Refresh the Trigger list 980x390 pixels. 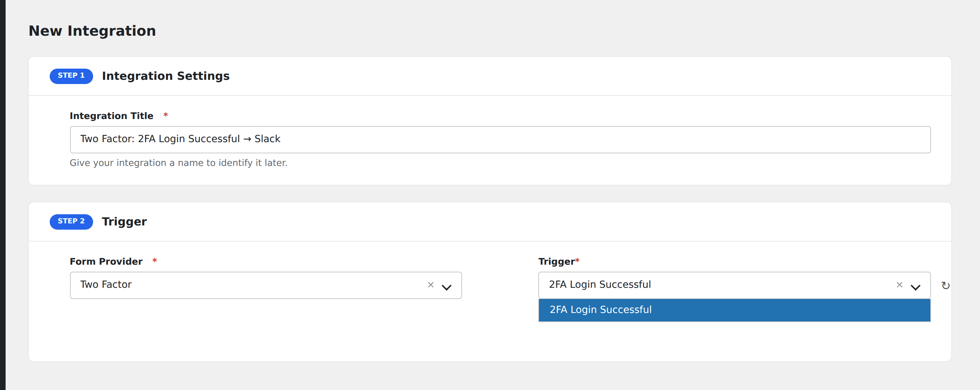pos(945,285)
